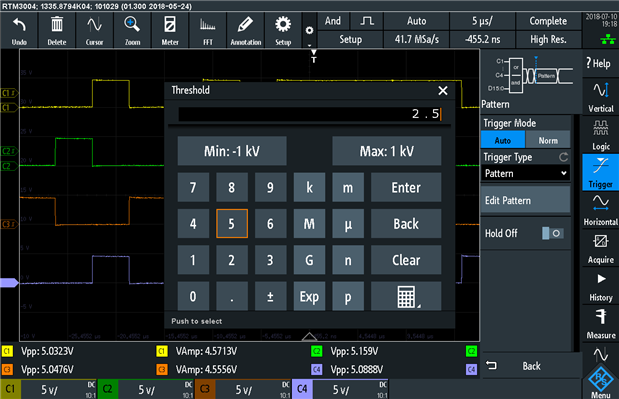The width and height of the screenshot is (619, 399).
Task: Set Trigger Mode to Norm
Action: pyautogui.click(x=548, y=140)
